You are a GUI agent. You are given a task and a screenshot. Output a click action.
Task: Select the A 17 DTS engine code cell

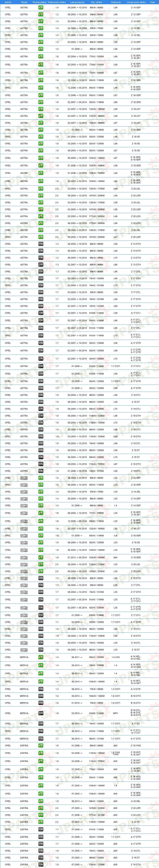tap(136, 739)
